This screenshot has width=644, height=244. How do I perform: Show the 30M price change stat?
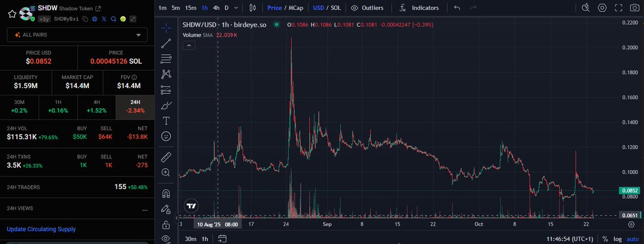[19, 107]
